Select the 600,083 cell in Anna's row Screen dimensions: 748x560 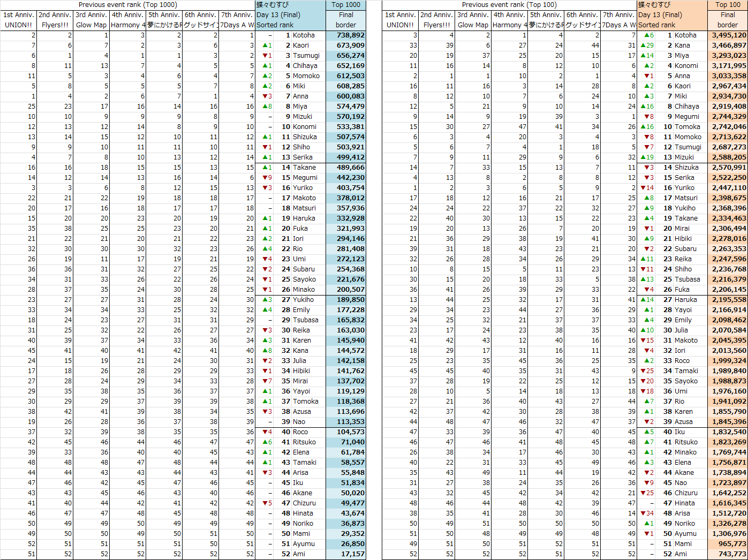[346, 96]
